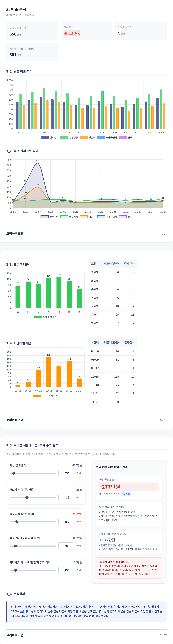Enable 서울특별시 series in 월별 결제건수 추이 chart
173x644 pixels.
point(107,217)
